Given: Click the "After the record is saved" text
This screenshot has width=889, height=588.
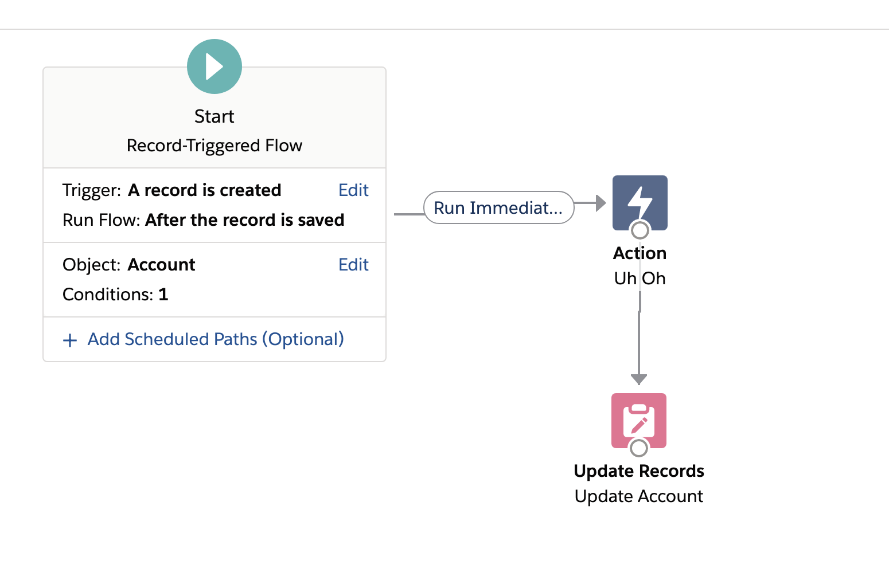Looking at the screenshot, I should [245, 220].
